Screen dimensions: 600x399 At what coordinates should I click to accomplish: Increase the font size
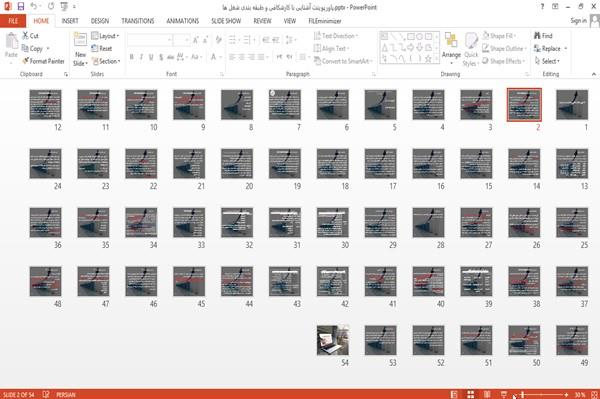(196, 40)
